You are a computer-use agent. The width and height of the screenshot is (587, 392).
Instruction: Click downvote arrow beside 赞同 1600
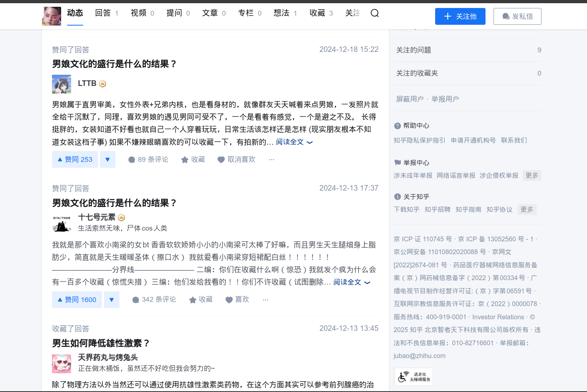tap(111, 300)
